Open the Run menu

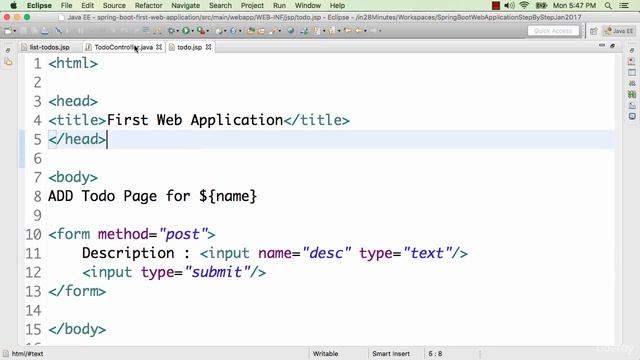click(279, 6)
